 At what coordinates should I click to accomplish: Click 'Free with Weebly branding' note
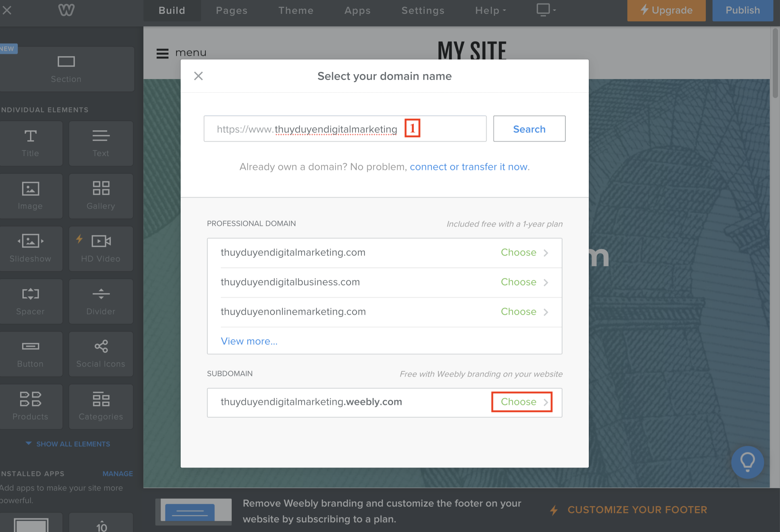pos(481,374)
